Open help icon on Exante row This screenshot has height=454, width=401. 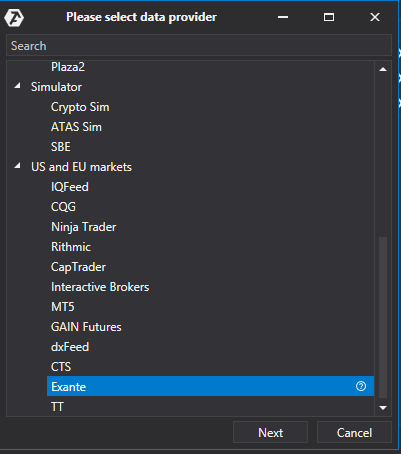pyautogui.click(x=361, y=386)
